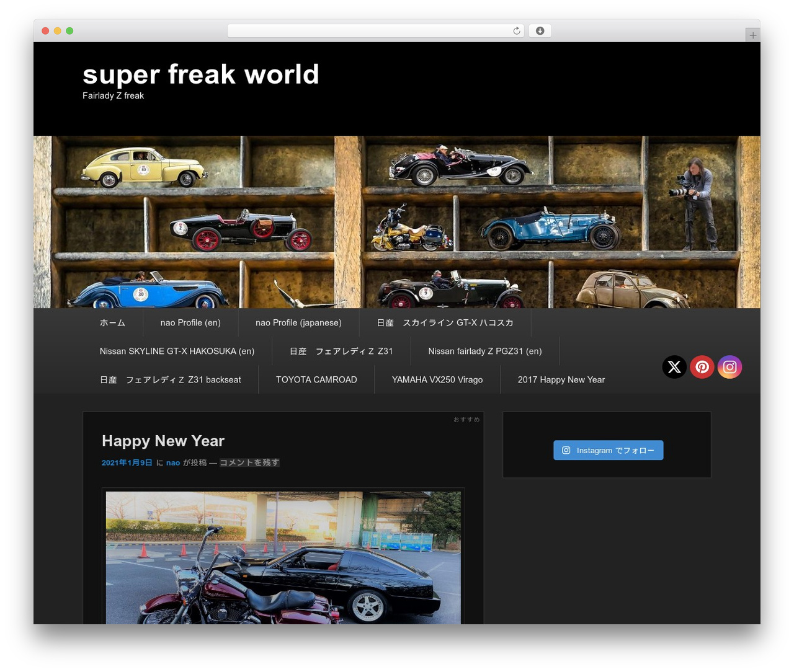This screenshot has width=794, height=672.
Task: Click the red close window button
Action: pyautogui.click(x=45, y=31)
